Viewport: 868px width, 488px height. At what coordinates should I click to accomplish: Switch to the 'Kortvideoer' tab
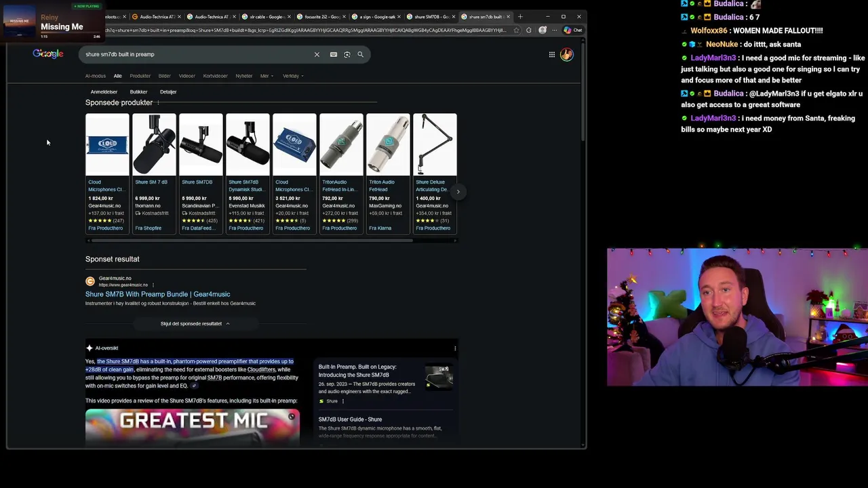216,76
